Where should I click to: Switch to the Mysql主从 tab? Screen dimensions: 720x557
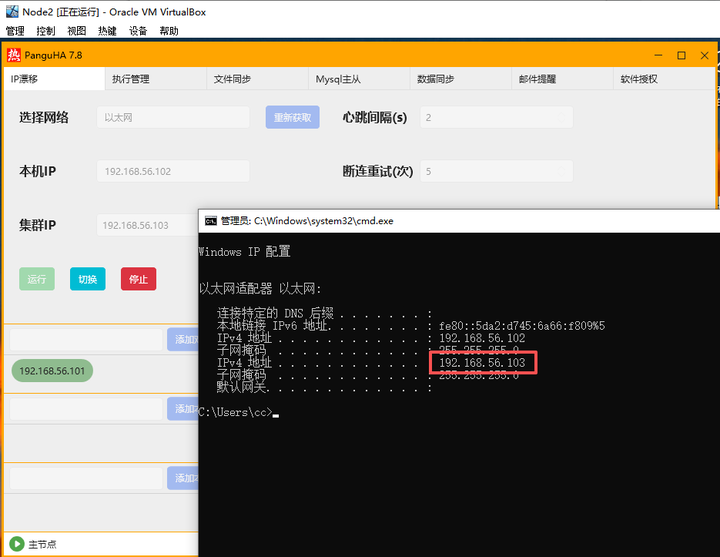(x=359, y=79)
